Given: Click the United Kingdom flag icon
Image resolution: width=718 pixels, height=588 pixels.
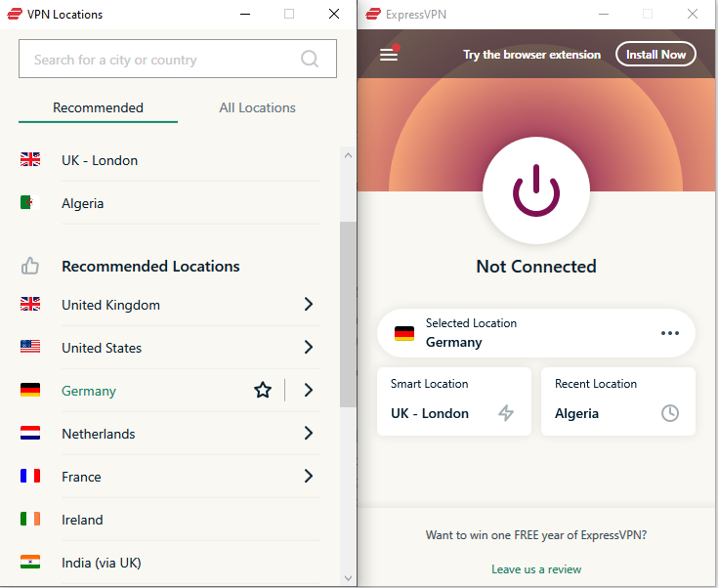Looking at the screenshot, I should click(x=30, y=304).
